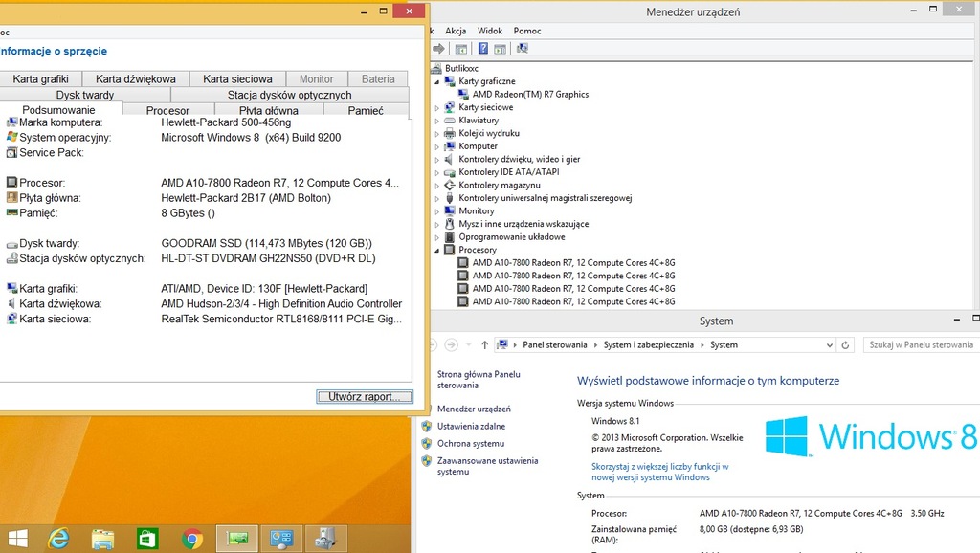Expand Mysz i inne urządzenia wskazujące node

click(436, 224)
